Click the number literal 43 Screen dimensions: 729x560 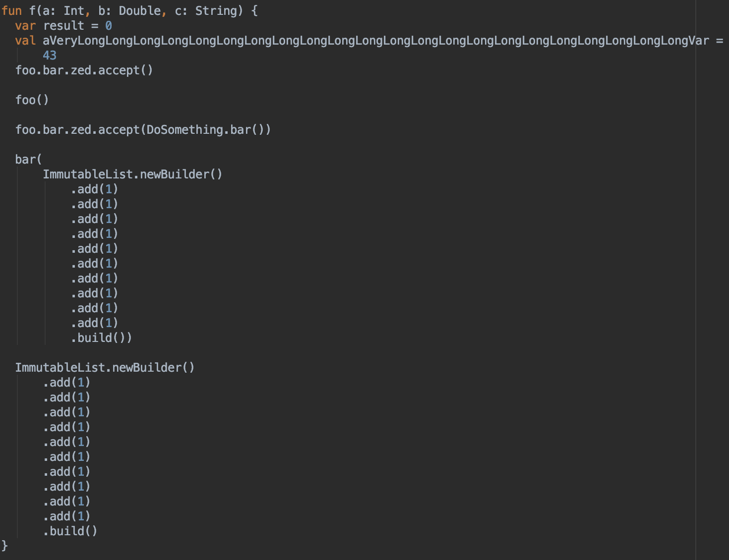point(50,56)
